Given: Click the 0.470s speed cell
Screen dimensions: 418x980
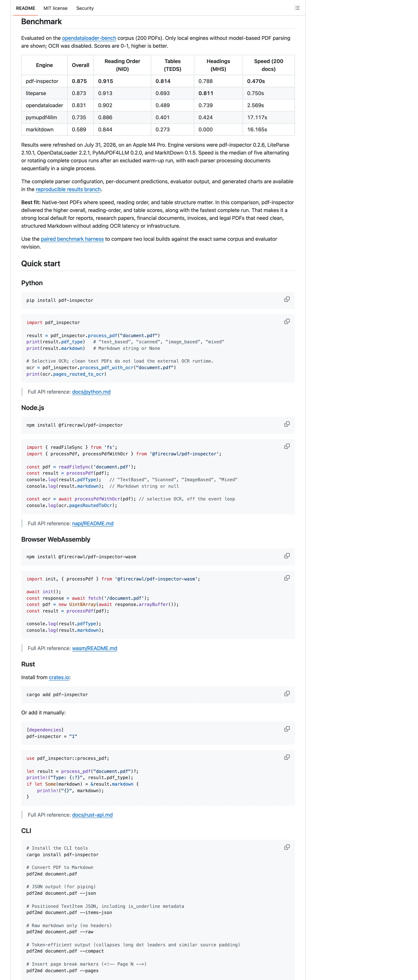Looking at the screenshot, I should (269, 81).
